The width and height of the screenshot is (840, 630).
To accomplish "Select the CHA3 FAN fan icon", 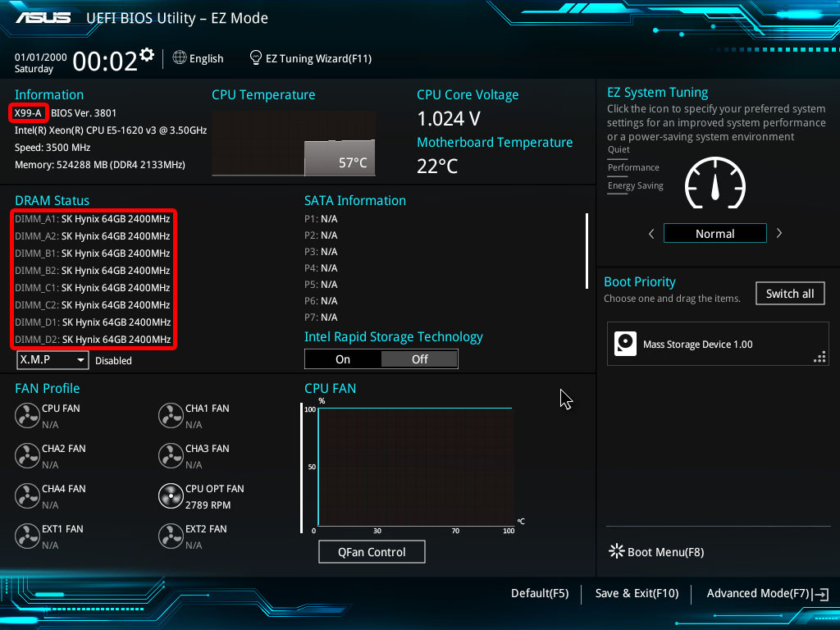I will click(171, 456).
